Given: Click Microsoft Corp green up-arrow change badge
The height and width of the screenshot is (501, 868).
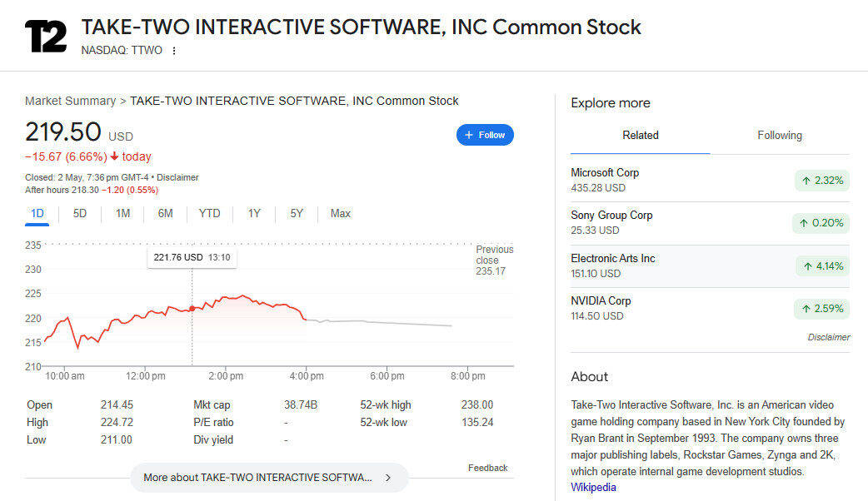Looking at the screenshot, I should (821, 181).
